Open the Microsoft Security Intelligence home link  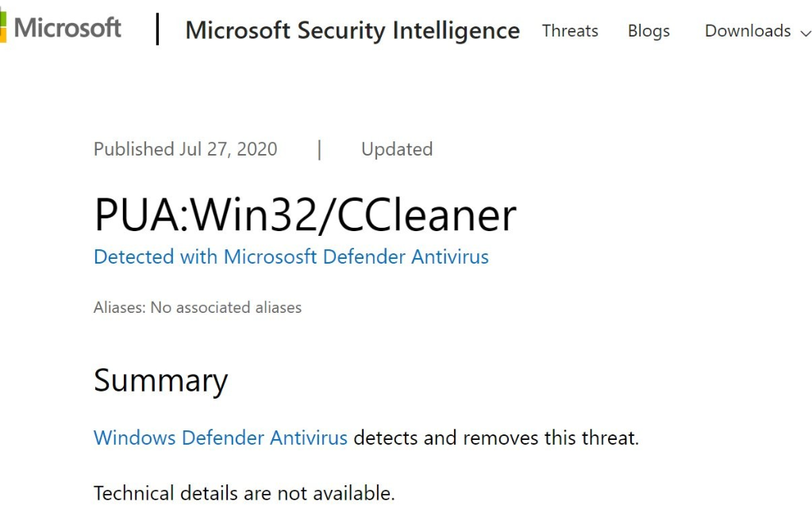(x=352, y=30)
